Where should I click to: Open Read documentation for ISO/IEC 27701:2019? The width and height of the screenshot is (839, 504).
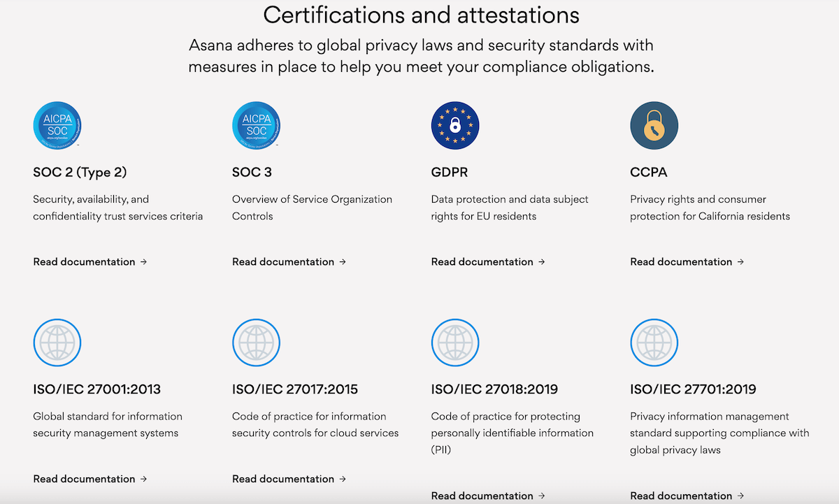tap(687, 496)
